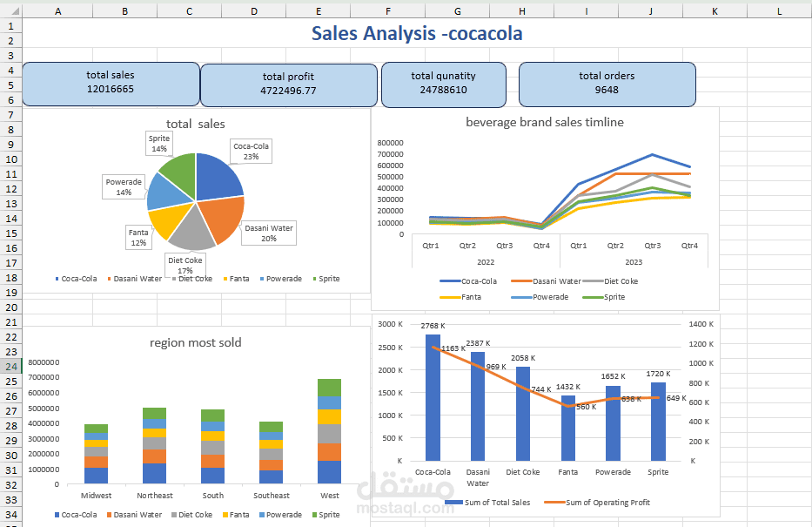Click the 2023 year axis label
Viewport: 812px width, 527px height.
click(634, 262)
